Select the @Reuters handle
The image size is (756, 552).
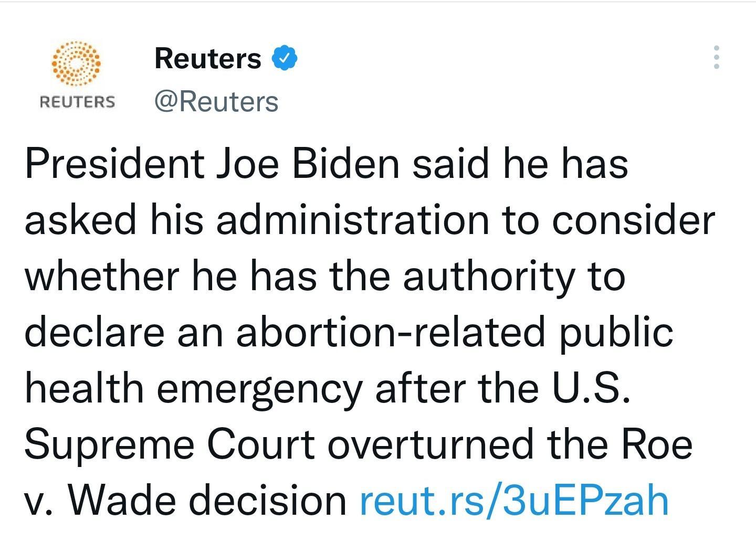coord(216,101)
